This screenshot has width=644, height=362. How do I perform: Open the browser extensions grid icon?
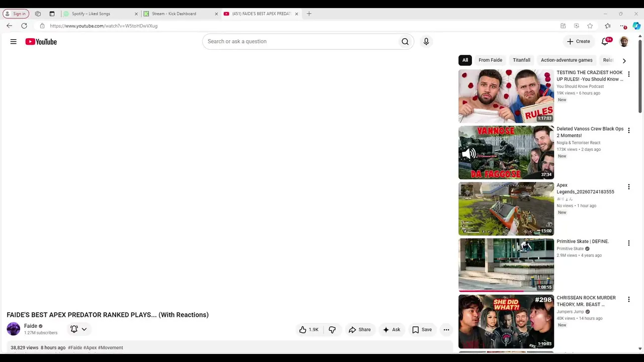click(563, 26)
